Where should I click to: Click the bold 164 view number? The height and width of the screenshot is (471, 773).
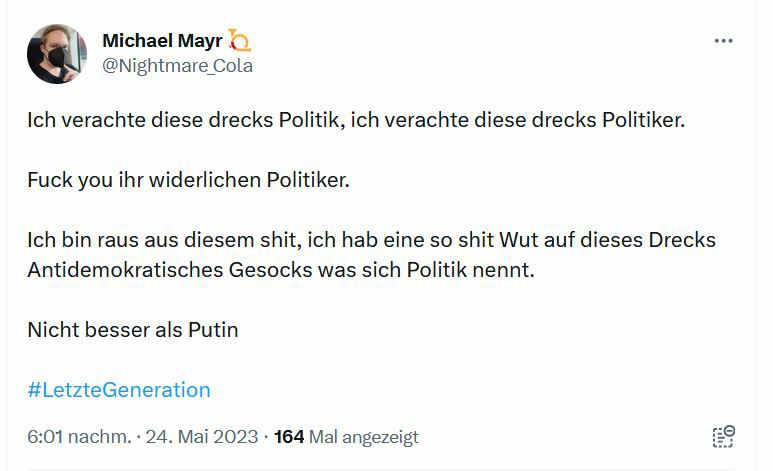(288, 437)
